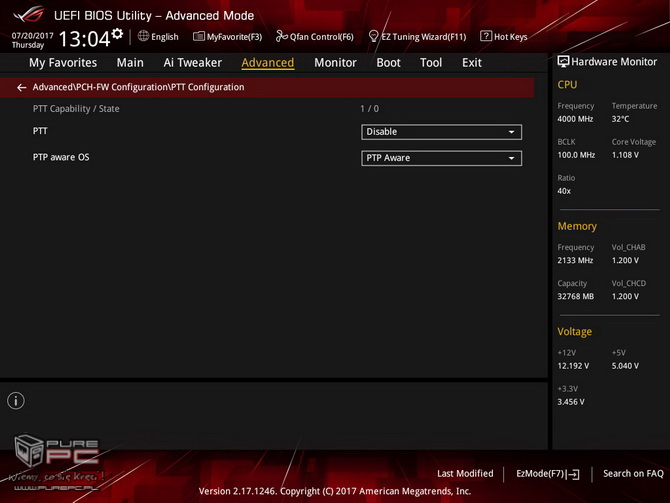Click the PTT dropdown arrow
The height and width of the screenshot is (503, 670).
click(x=511, y=132)
